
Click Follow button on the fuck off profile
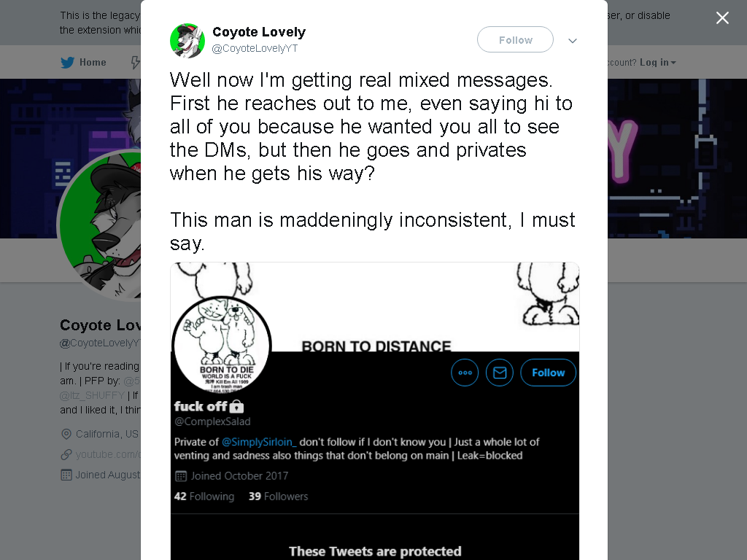point(549,373)
